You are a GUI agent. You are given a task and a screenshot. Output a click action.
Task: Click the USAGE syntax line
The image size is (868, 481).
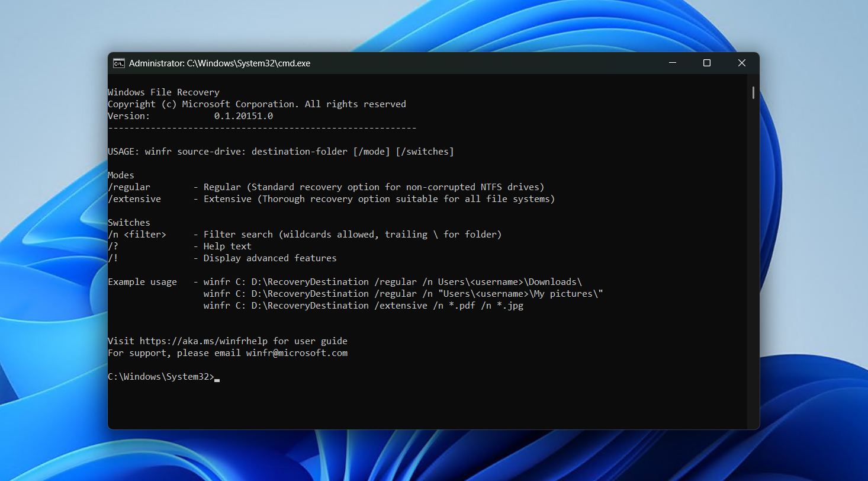(x=280, y=151)
